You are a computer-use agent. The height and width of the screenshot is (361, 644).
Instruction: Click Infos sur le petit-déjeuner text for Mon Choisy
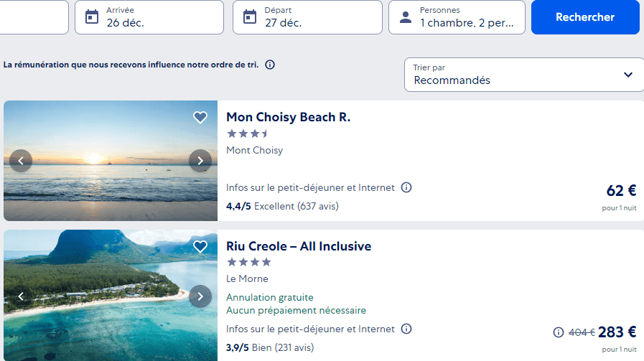pyautogui.click(x=310, y=188)
